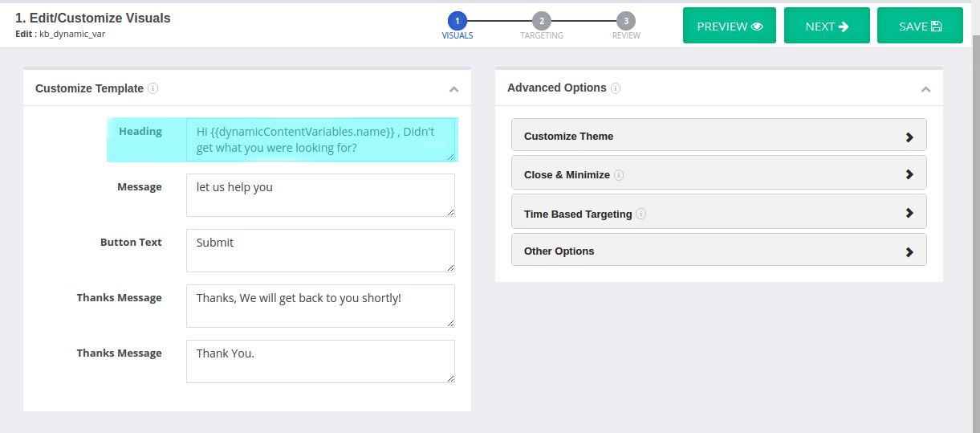
Task: Jump to step 2 Targeting circle
Action: pos(542,21)
